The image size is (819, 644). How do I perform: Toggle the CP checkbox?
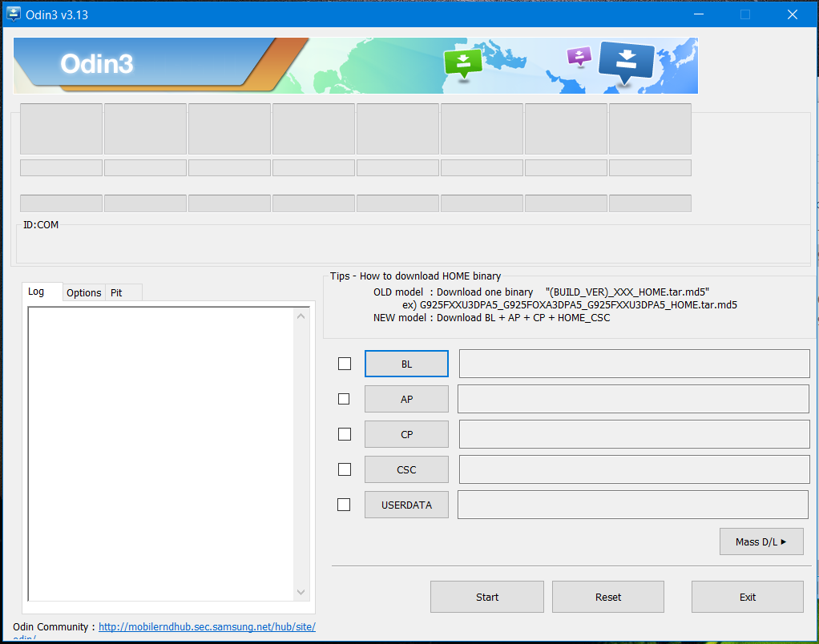(345, 434)
